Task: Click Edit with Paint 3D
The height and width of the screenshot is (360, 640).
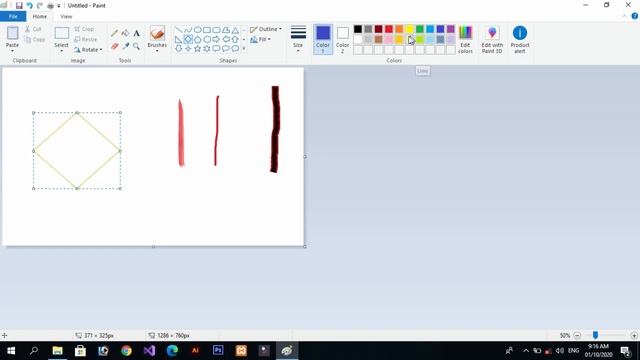Action: pyautogui.click(x=492, y=39)
